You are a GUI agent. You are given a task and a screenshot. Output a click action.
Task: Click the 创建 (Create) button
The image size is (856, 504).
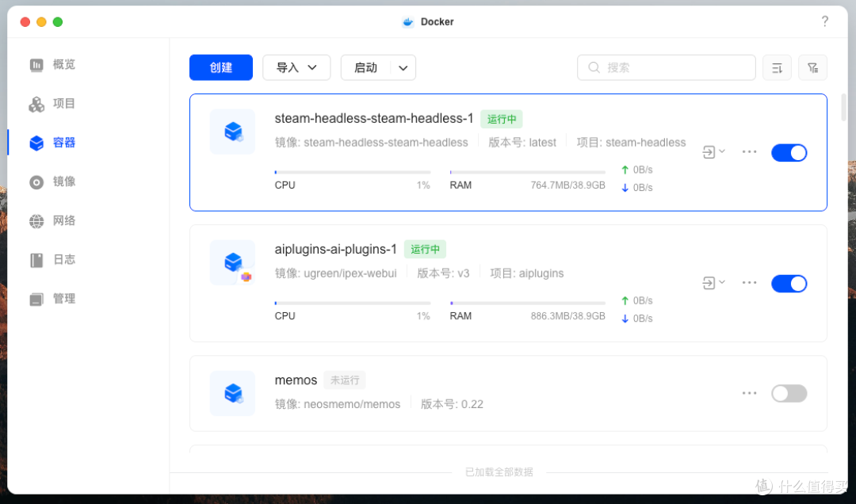point(220,67)
